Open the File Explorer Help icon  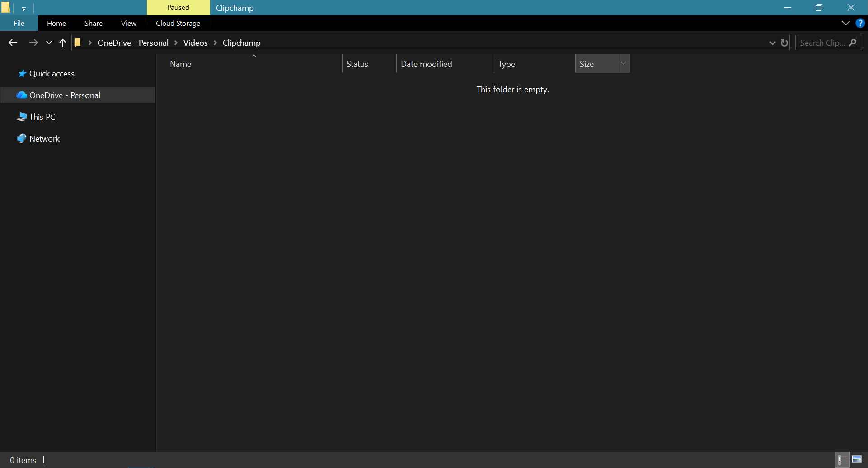tap(860, 23)
